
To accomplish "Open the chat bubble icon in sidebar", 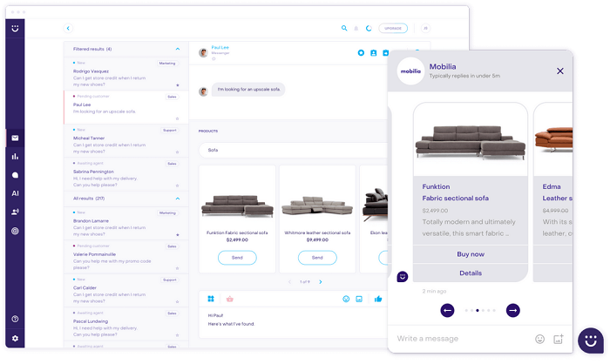I will click(x=15, y=175).
